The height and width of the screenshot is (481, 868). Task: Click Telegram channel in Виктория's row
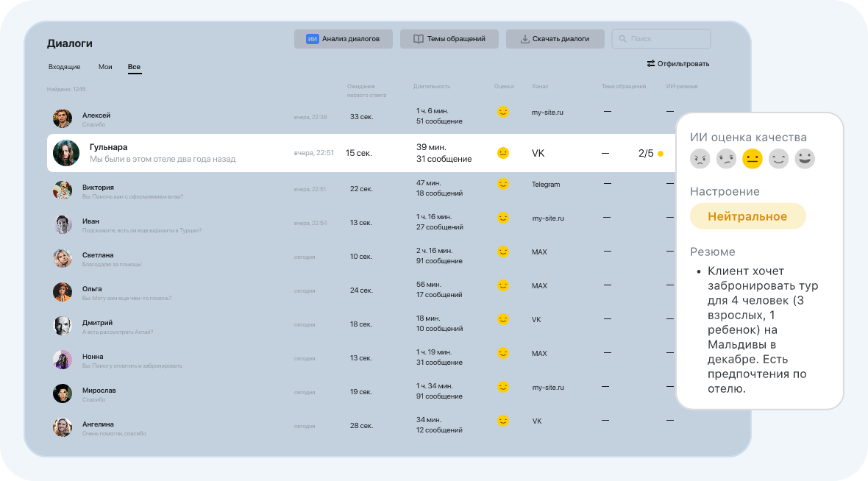click(546, 185)
